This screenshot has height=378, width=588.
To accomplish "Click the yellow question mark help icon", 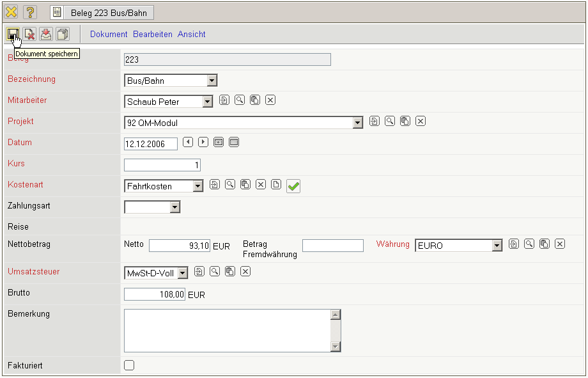I will tap(30, 12).
